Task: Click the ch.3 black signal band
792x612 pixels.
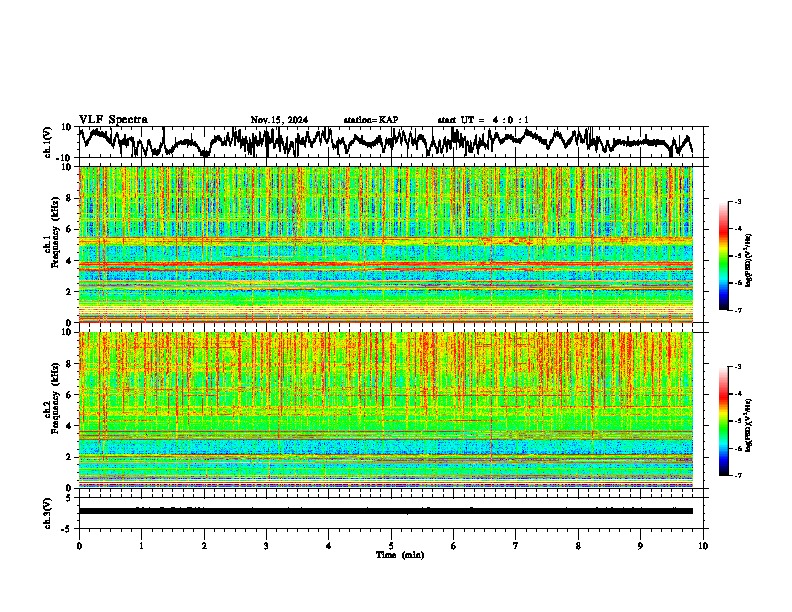Action: coord(386,511)
